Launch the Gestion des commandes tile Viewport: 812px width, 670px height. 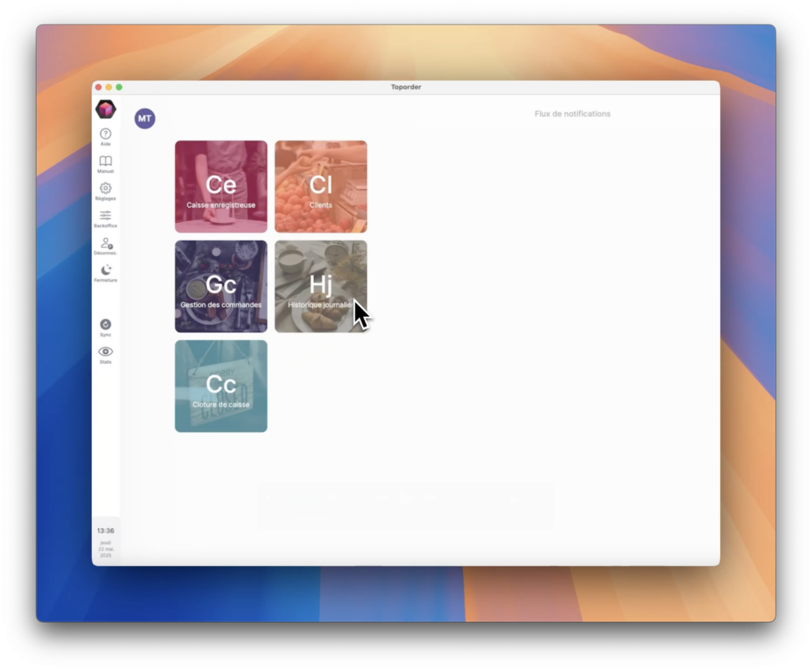tap(221, 286)
